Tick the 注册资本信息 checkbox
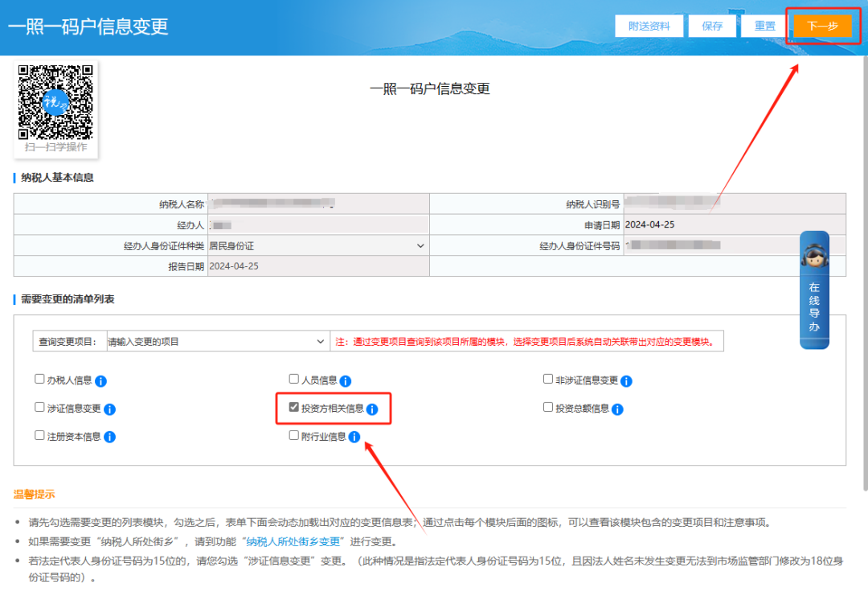Viewport: 868px width, 592px height. pyautogui.click(x=39, y=435)
